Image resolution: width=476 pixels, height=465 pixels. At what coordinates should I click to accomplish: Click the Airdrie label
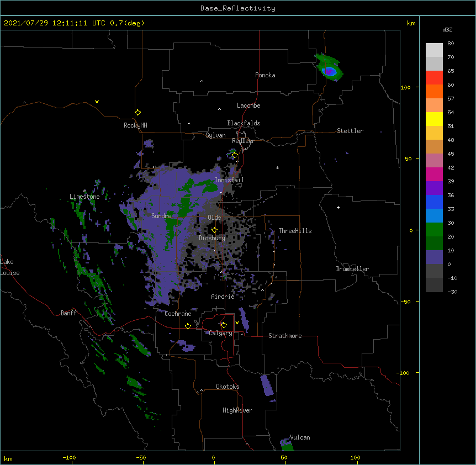pyautogui.click(x=223, y=297)
